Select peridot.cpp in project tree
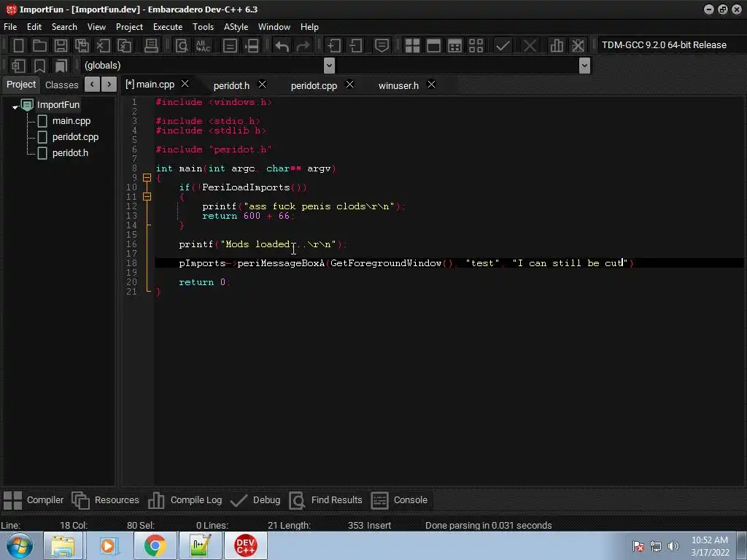 coord(75,137)
